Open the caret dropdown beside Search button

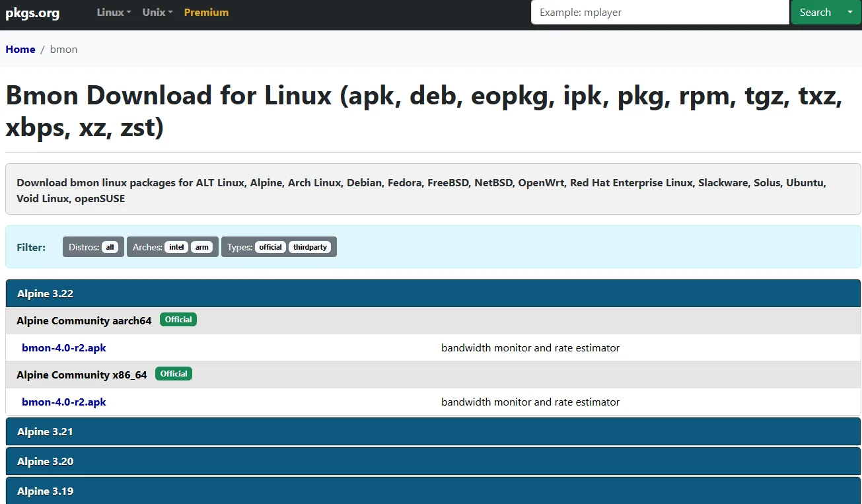click(850, 13)
